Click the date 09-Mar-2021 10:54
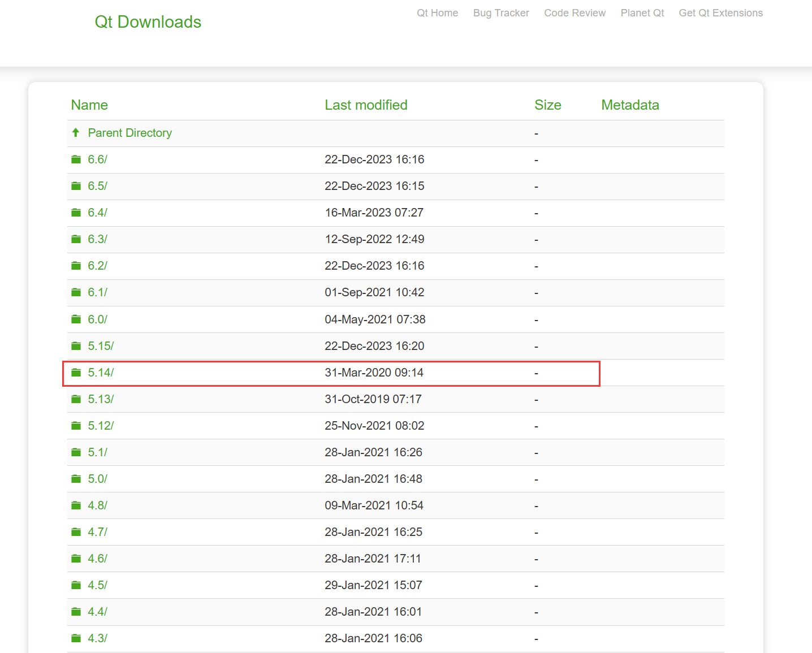Image resolution: width=812 pixels, height=653 pixels. tap(374, 505)
